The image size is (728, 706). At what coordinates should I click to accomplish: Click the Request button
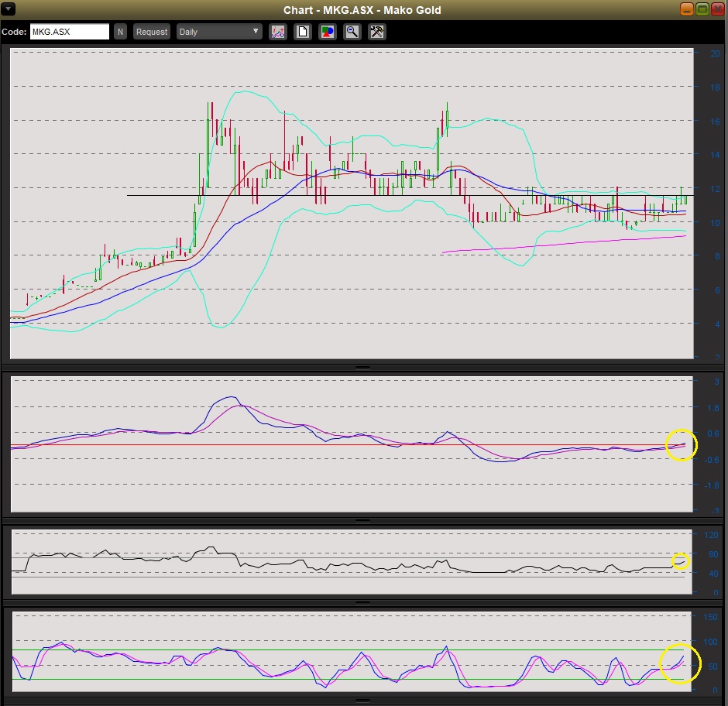[151, 32]
